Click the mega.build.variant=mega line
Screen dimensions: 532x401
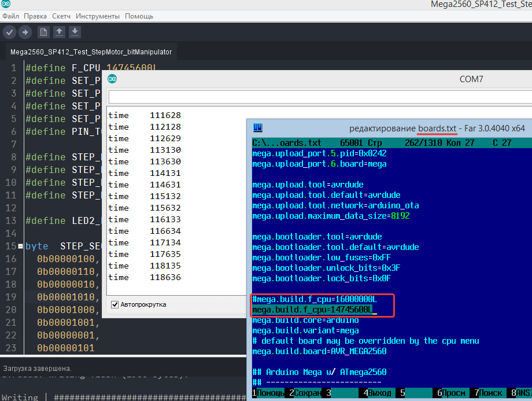tap(305, 330)
